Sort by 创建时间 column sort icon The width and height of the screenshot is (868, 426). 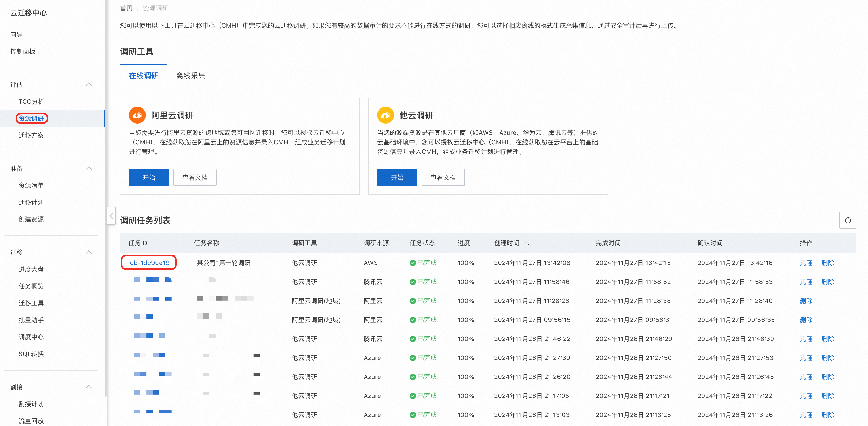click(x=527, y=243)
